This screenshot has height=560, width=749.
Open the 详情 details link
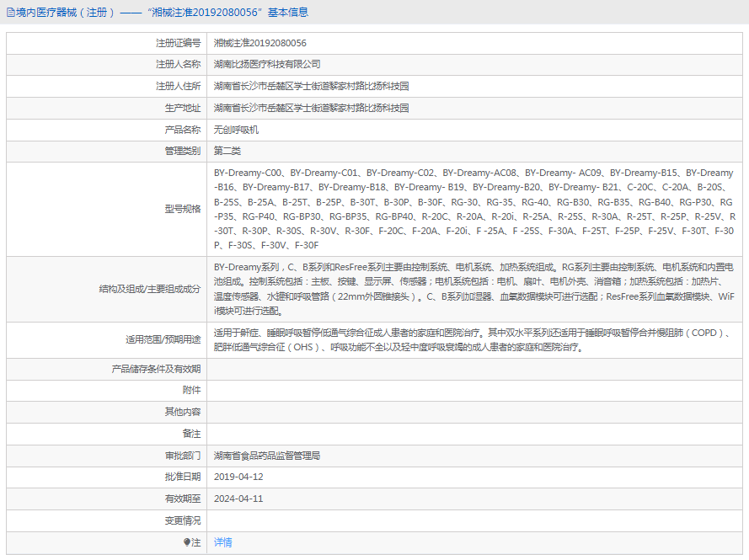222,542
